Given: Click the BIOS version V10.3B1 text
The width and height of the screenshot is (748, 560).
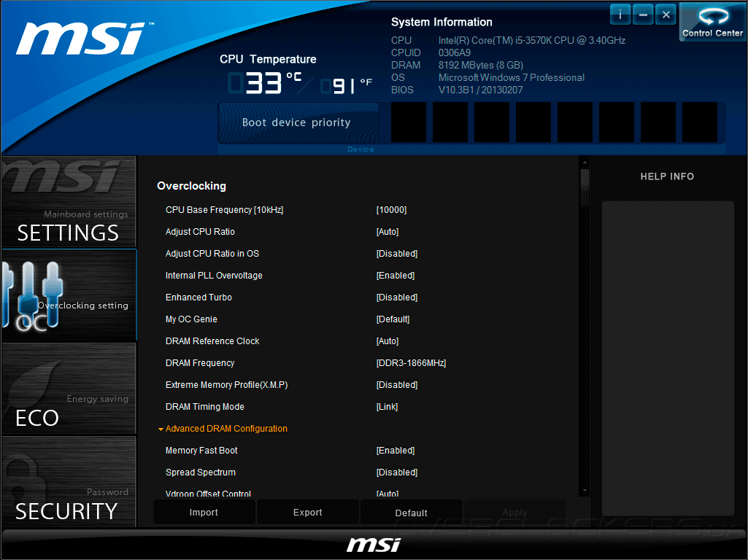Looking at the screenshot, I should coord(480,90).
